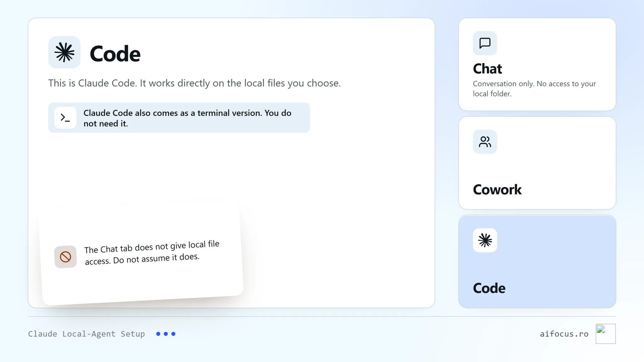Image resolution: width=644 pixels, height=362 pixels.
Task: Click the "terminal version" note text
Action: coord(187,118)
